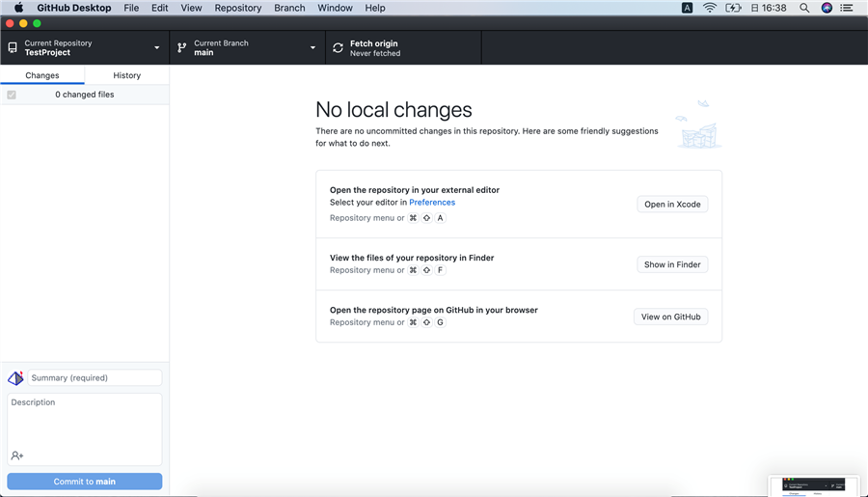
Task: Switch to the History tab
Action: 126,75
